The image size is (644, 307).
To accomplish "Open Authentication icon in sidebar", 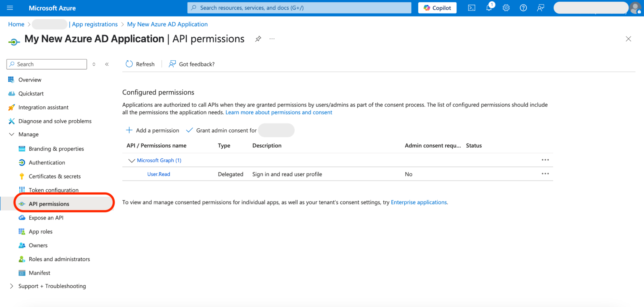I will (x=22, y=163).
